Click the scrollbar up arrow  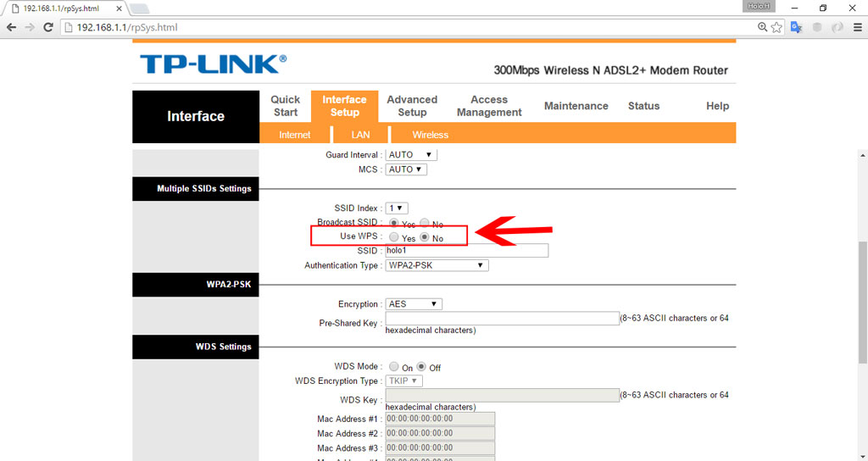click(x=862, y=156)
